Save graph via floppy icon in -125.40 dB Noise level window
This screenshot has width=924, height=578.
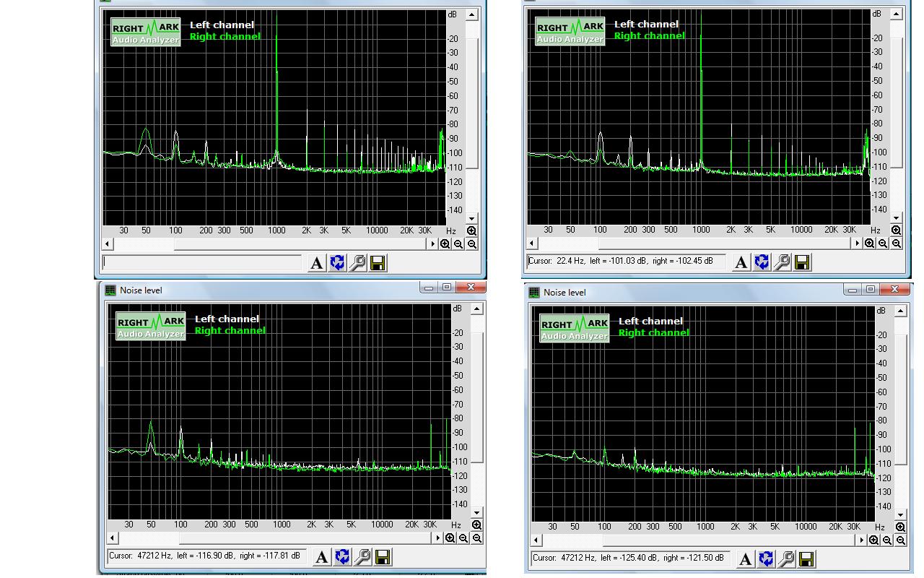806,559
